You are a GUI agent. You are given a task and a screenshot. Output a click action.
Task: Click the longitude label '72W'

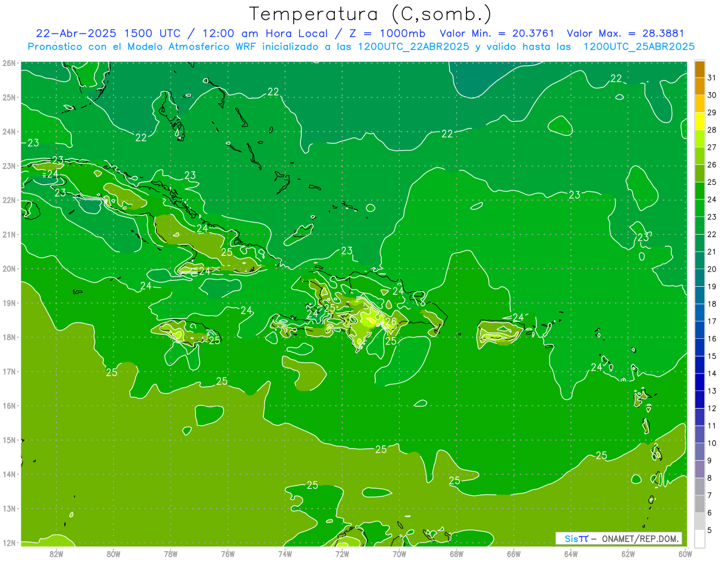[342, 554]
